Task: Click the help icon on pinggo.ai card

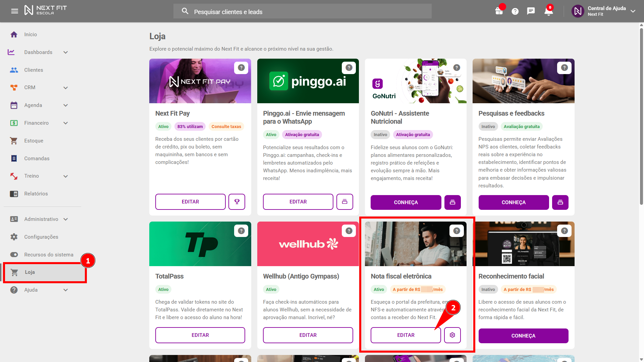Action: tap(349, 68)
